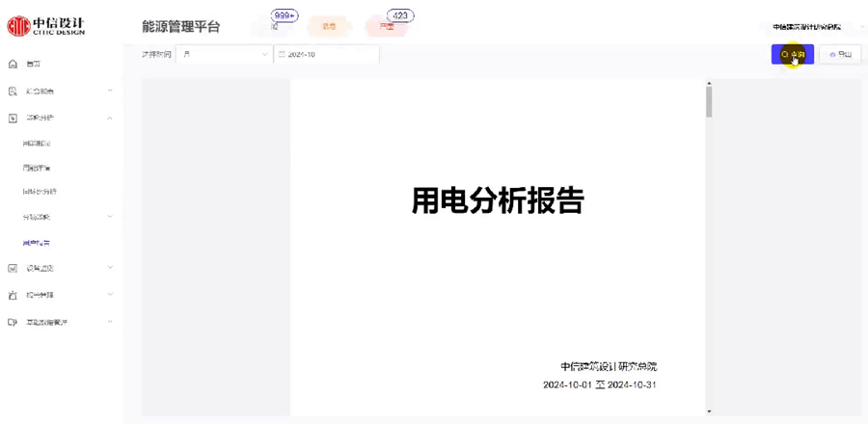Click the 首页 menu label
This screenshot has height=424, width=868.
(34, 65)
